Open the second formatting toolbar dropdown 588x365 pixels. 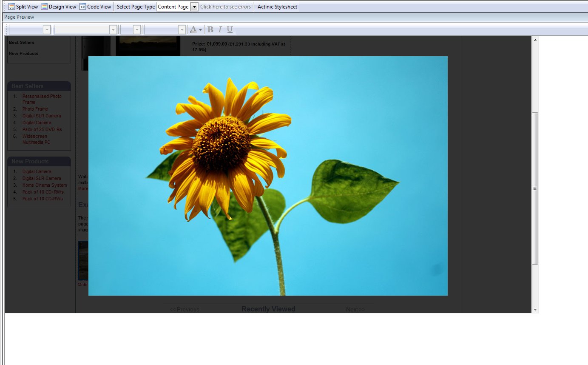113,29
